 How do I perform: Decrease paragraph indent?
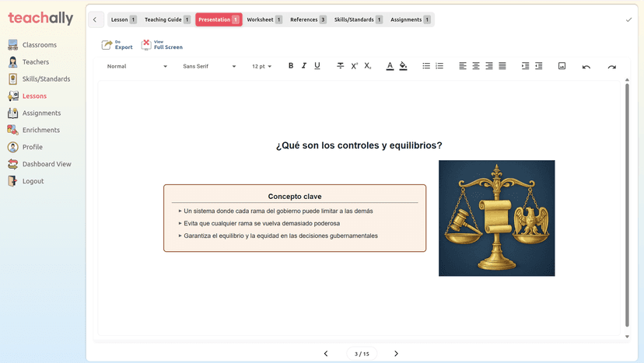[x=538, y=66]
